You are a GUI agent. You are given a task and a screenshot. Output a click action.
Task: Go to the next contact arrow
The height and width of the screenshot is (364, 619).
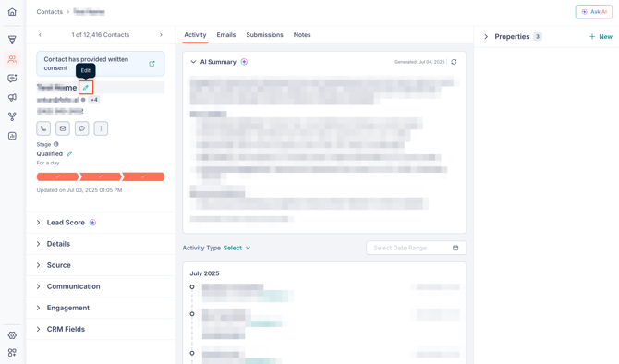coord(161,35)
